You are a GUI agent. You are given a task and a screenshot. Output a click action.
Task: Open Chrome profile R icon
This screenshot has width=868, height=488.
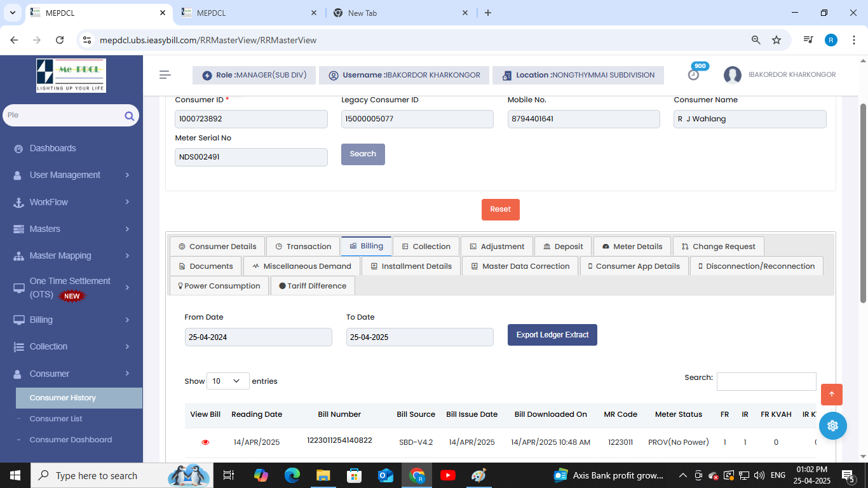[831, 40]
